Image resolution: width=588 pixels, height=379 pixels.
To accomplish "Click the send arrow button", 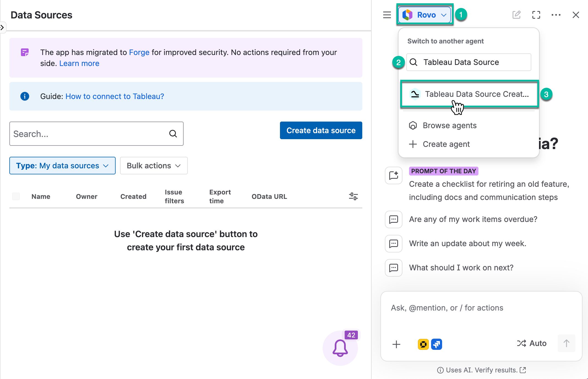I will tap(566, 343).
